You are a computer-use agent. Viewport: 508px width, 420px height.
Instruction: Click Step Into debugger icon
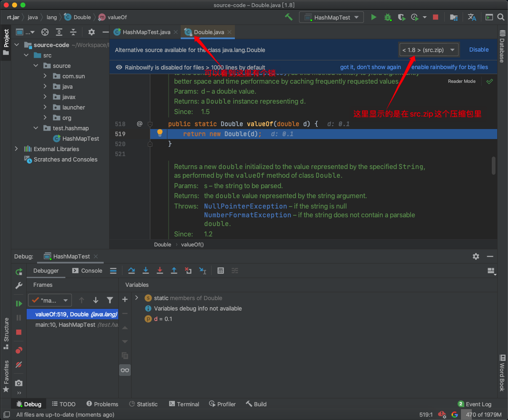146,271
